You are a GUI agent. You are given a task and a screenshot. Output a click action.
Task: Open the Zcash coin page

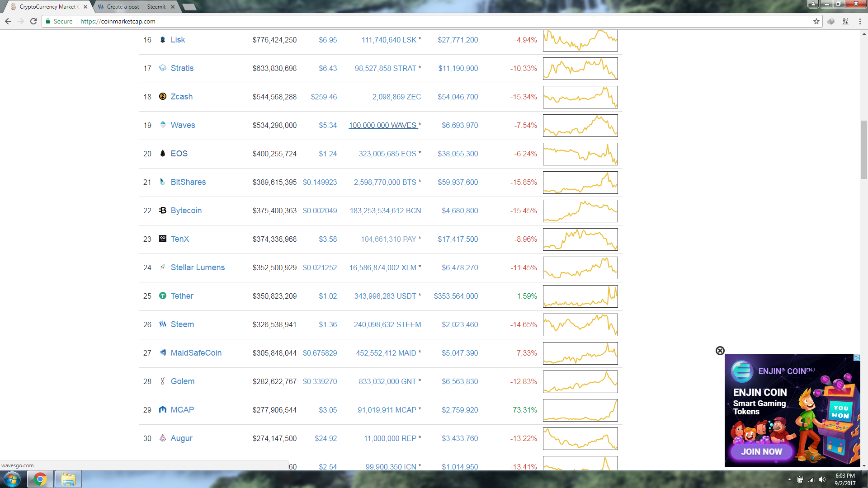pyautogui.click(x=182, y=97)
